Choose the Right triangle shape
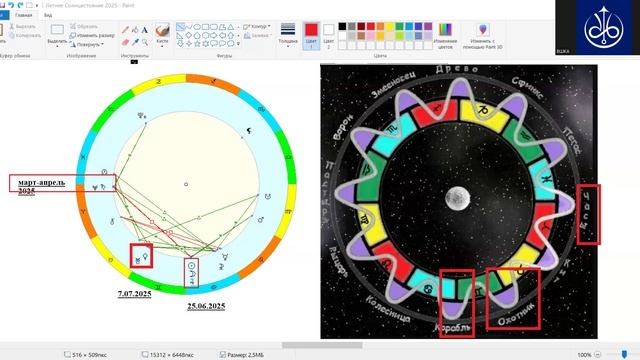The height and width of the screenshot is (360, 640). [180, 36]
